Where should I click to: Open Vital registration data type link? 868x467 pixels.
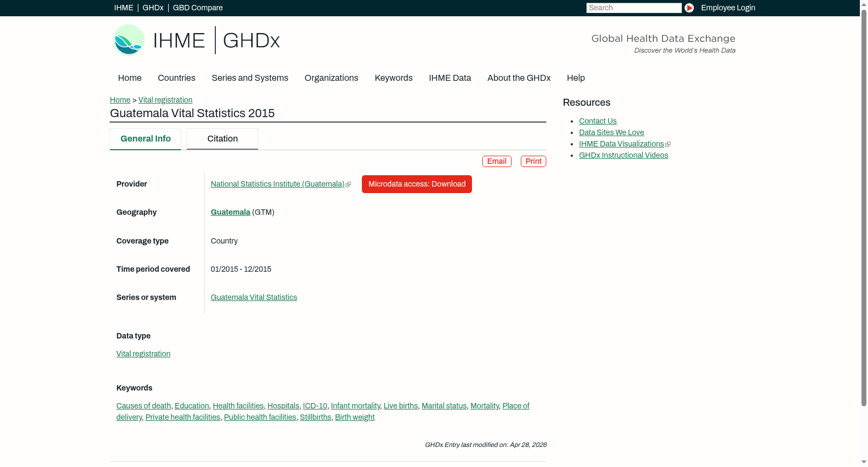pyautogui.click(x=143, y=354)
